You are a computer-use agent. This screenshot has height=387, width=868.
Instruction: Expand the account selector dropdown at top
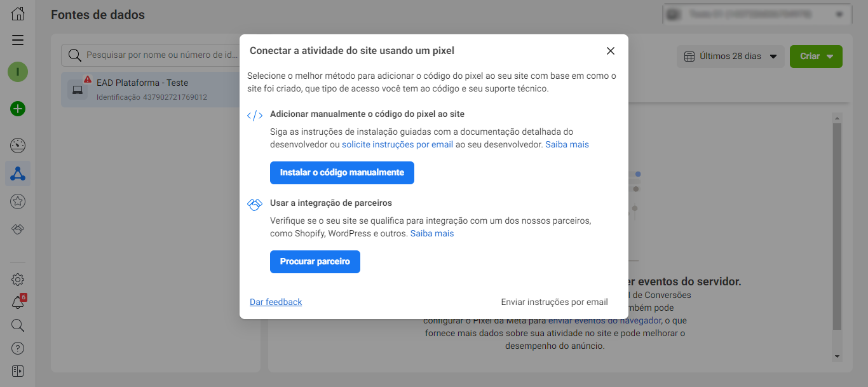[757, 13]
